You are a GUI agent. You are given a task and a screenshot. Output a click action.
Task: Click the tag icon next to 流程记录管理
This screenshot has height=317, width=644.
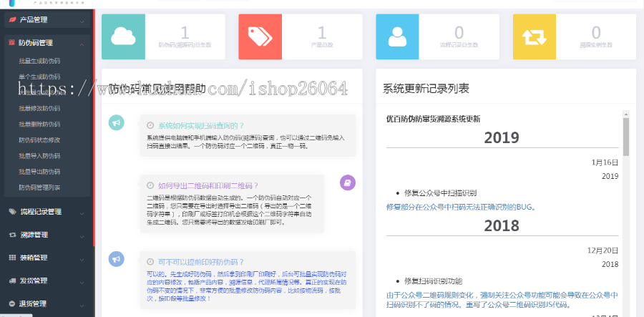12,212
